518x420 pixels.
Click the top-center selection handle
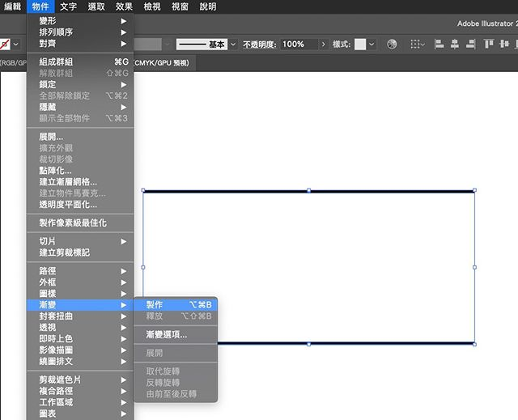click(309, 190)
